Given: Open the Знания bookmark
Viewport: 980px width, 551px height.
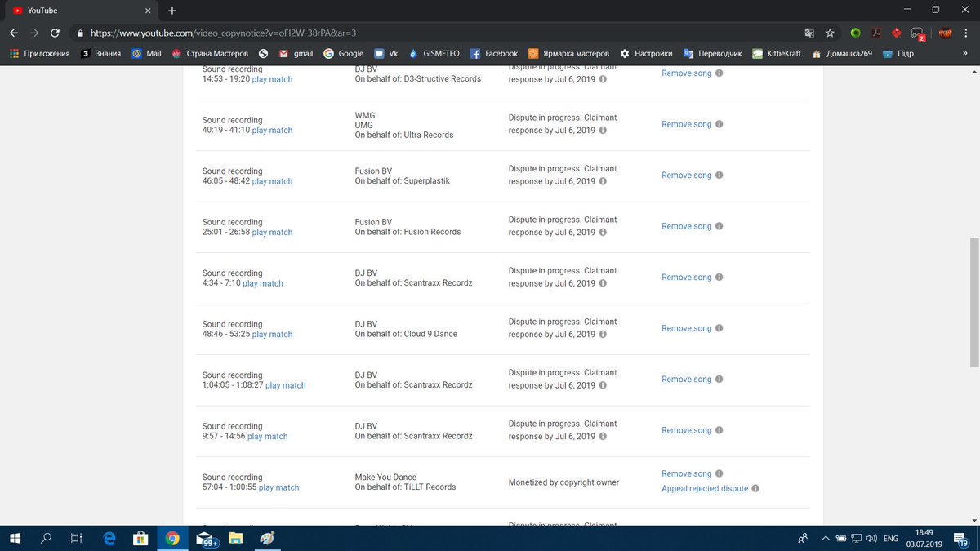Looking at the screenshot, I should pyautogui.click(x=100, y=53).
